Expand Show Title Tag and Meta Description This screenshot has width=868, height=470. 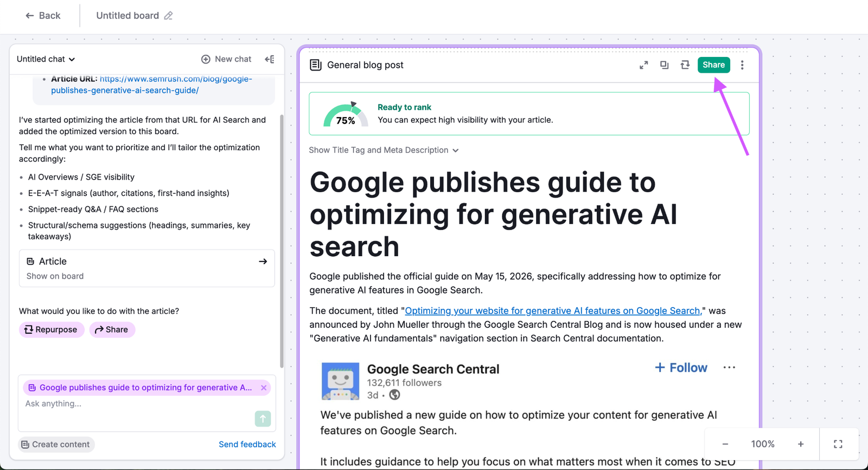click(384, 150)
